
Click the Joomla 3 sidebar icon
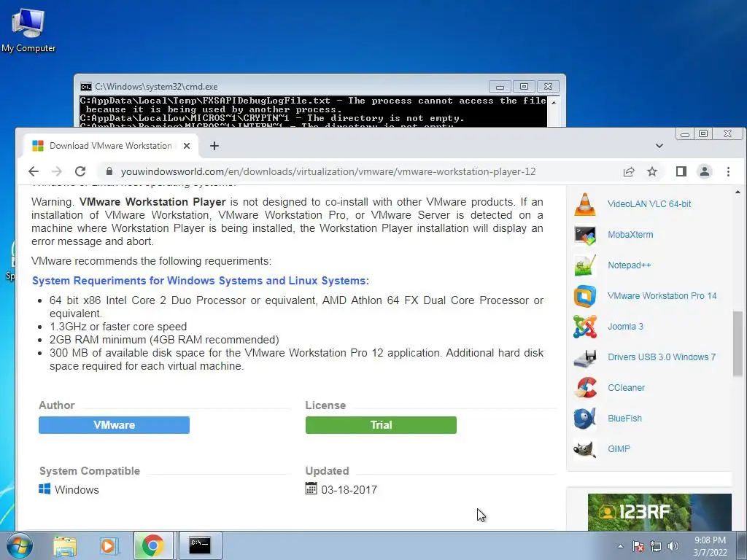click(585, 327)
